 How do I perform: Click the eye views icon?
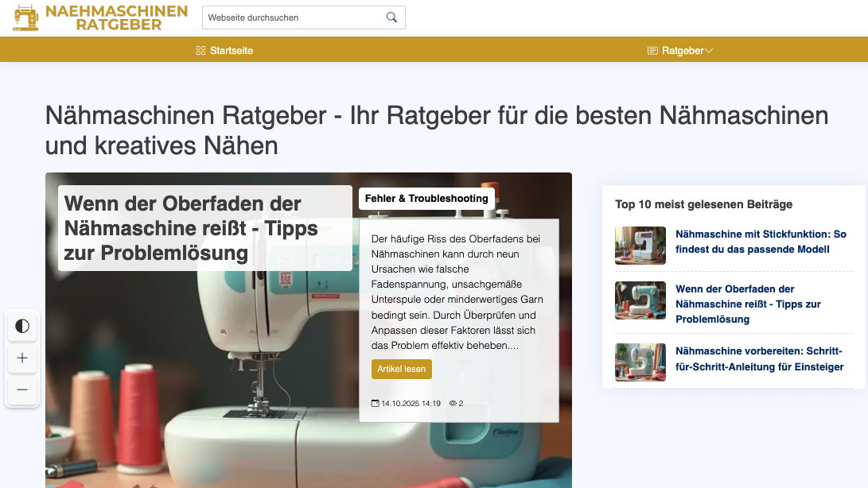coord(453,404)
